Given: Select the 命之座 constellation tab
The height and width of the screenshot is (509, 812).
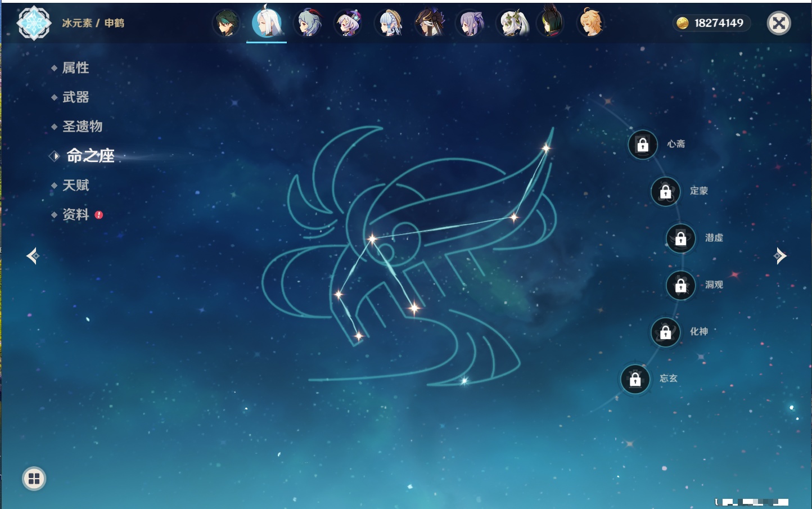Looking at the screenshot, I should (90, 156).
